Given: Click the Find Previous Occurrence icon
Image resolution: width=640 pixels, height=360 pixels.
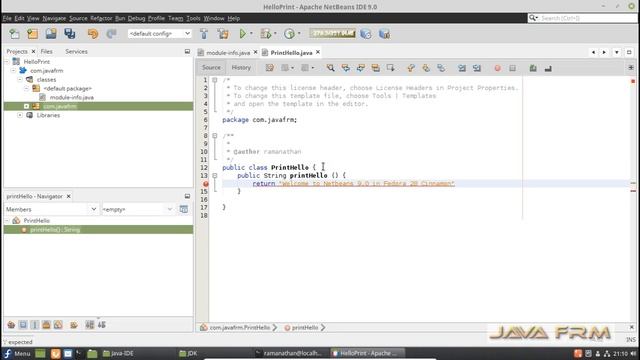Looking at the screenshot, I should 346,68.
